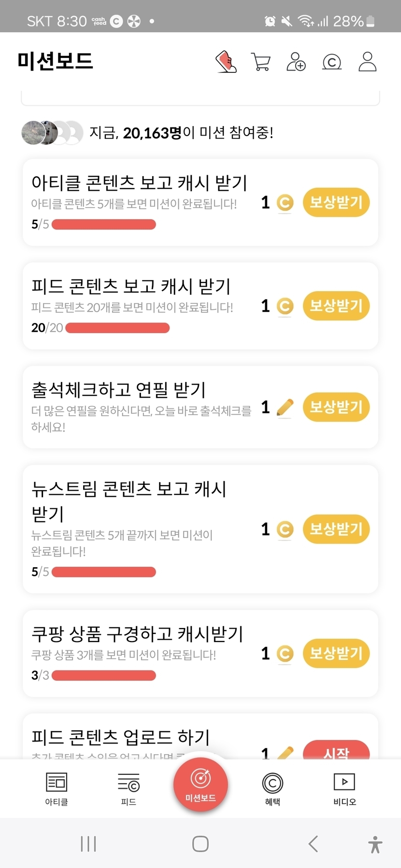Tap the 아티클 mission 5/5 progress bar

pyautogui.click(x=104, y=224)
